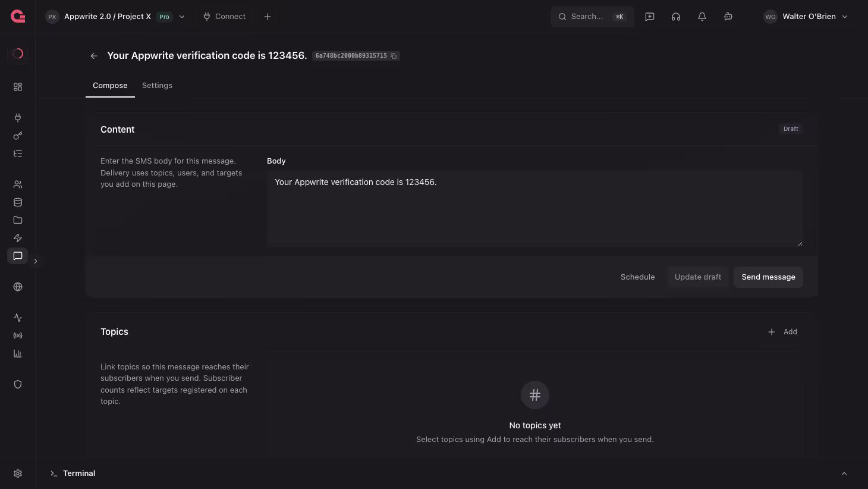Open the Functions lightning icon in the sidebar
Viewport: 868px width, 489px height.
[x=18, y=238]
